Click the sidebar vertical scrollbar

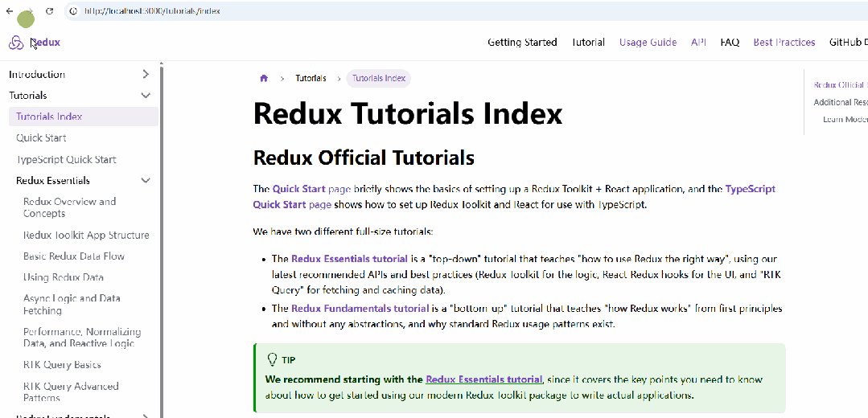[162, 240]
